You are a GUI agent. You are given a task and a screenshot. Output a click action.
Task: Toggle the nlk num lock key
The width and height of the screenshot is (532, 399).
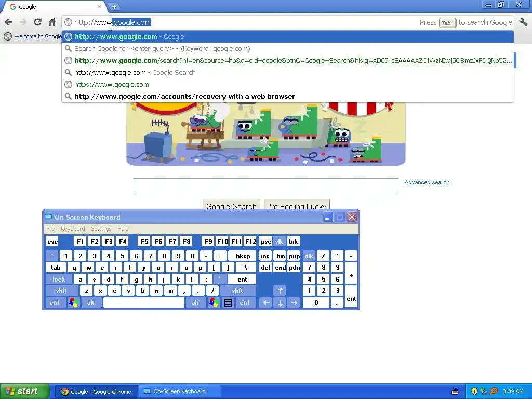pyautogui.click(x=309, y=256)
